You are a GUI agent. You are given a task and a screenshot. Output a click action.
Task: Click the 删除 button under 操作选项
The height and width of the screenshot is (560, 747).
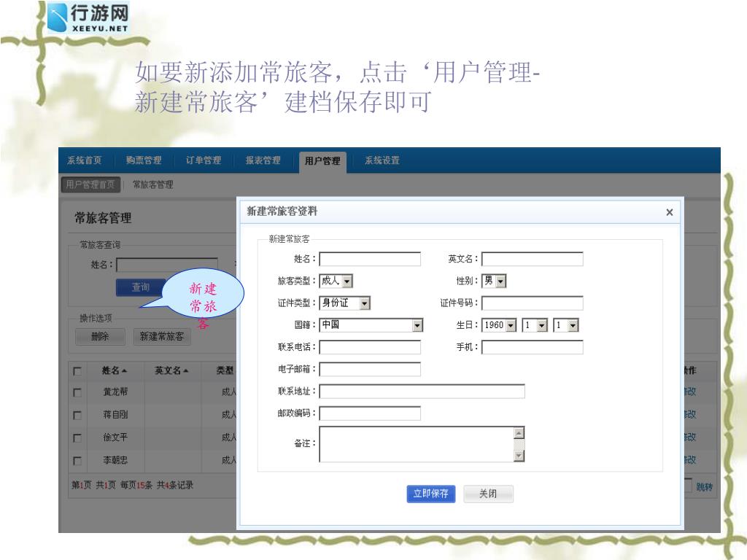(100, 337)
